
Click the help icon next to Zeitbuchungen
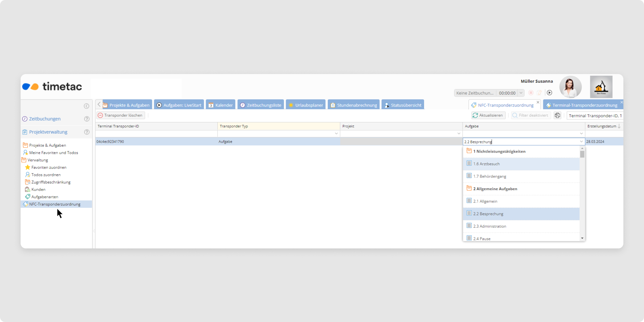[x=87, y=119]
